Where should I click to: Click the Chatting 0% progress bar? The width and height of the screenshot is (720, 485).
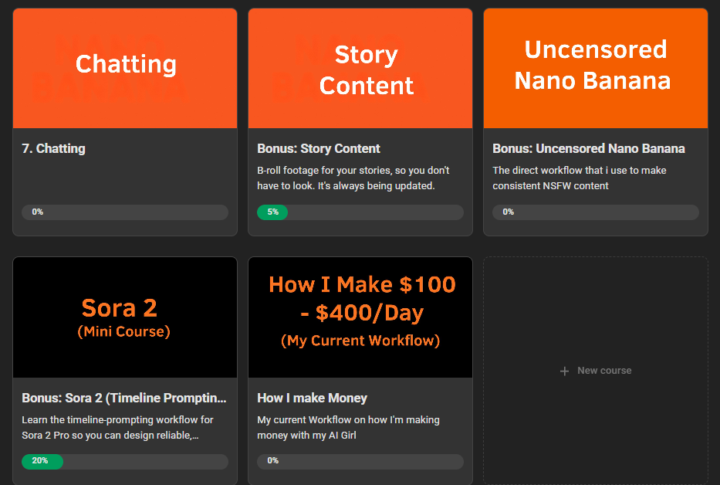coord(125,212)
